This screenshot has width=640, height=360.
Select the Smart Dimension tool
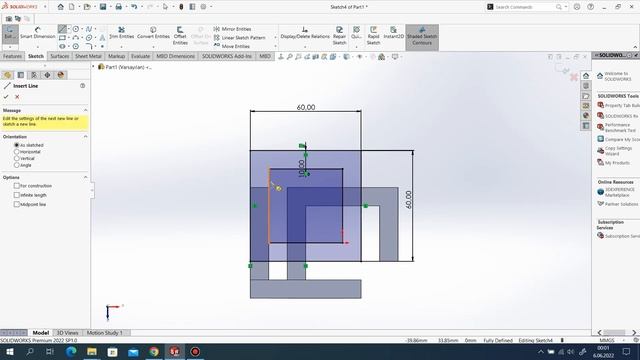coord(38,33)
